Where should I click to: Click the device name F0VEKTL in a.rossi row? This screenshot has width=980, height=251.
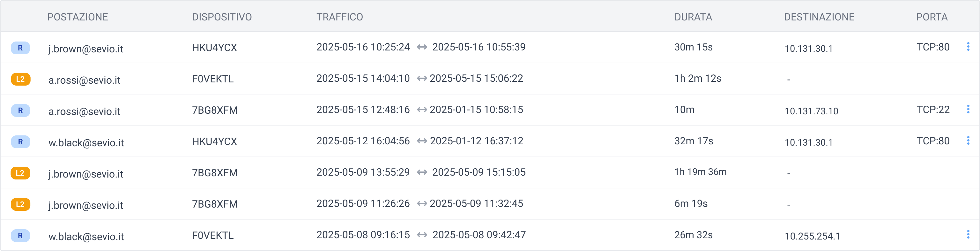[x=213, y=79]
